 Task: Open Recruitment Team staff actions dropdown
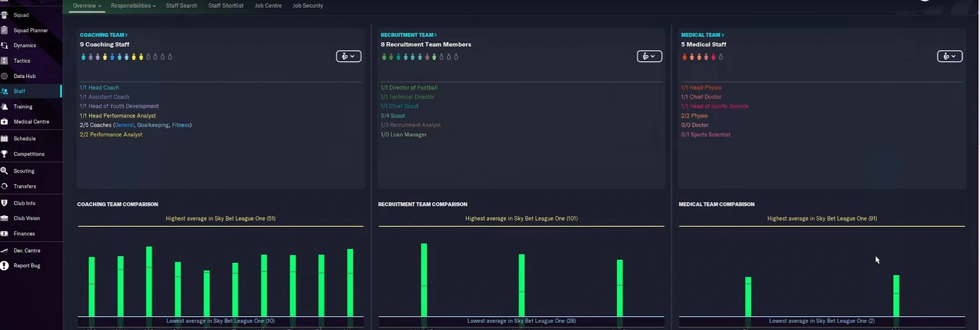(649, 56)
